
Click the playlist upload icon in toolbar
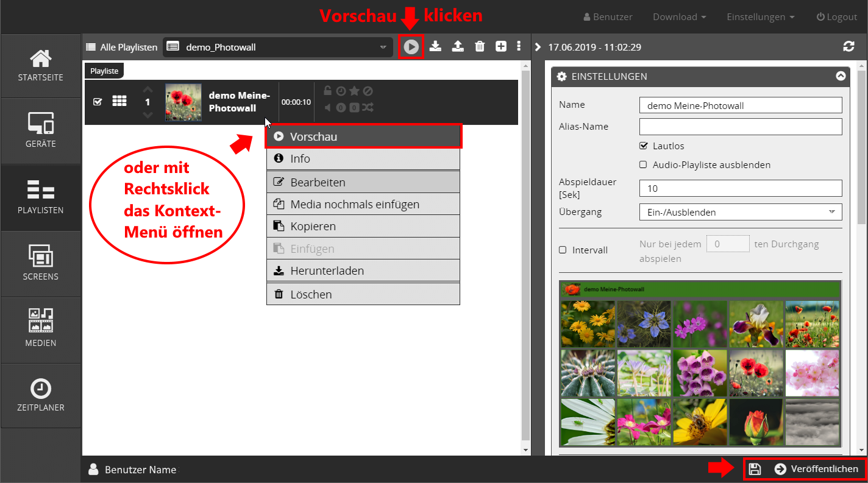(x=458, y=46)
